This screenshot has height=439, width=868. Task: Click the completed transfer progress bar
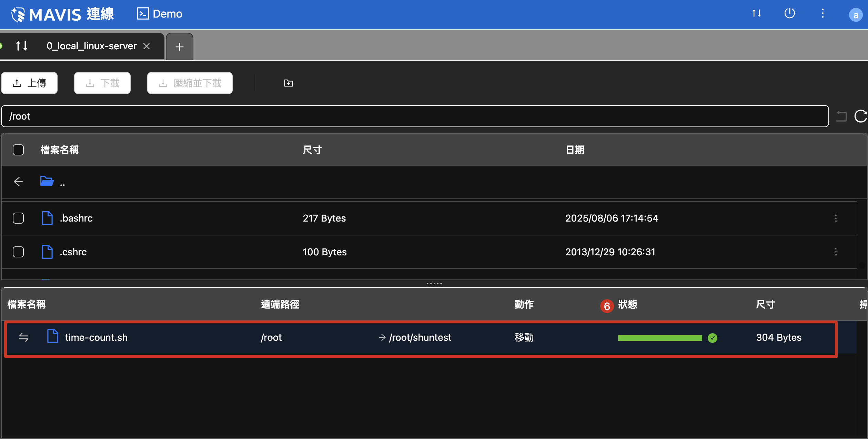660,338
